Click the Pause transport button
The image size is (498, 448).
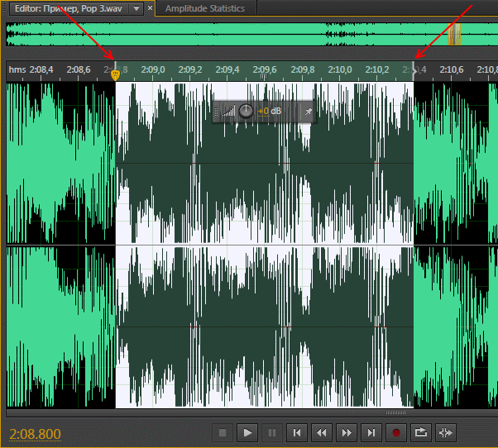[x=272, y=432]
